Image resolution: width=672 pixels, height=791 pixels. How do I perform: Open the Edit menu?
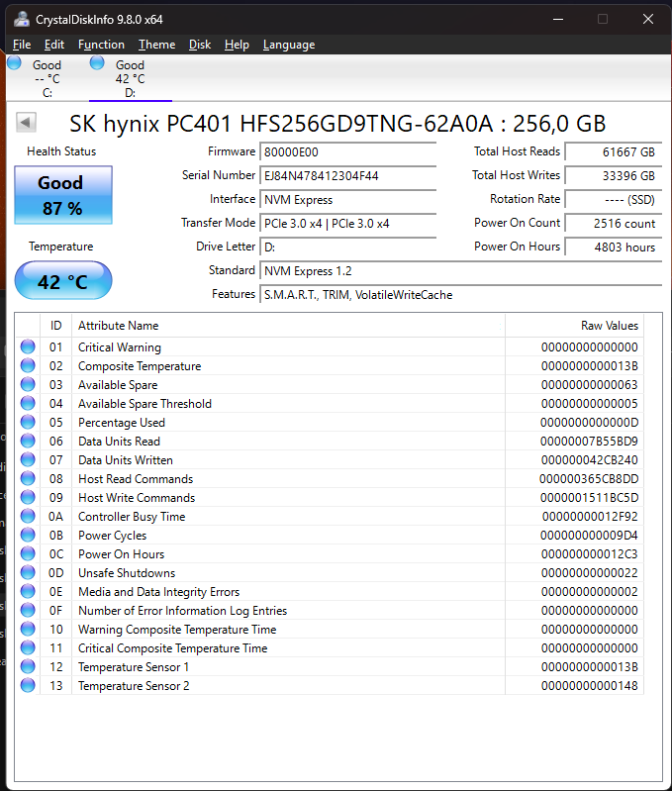(54, 45)
